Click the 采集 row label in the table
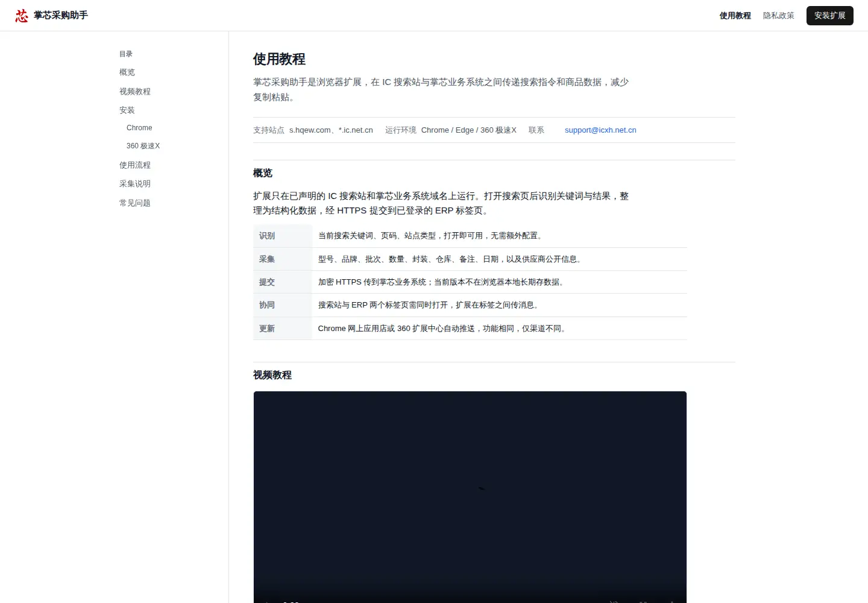Image resolution: width=868 pixels, height=603 pixels. pyautogui.click(x=267, y=259)
